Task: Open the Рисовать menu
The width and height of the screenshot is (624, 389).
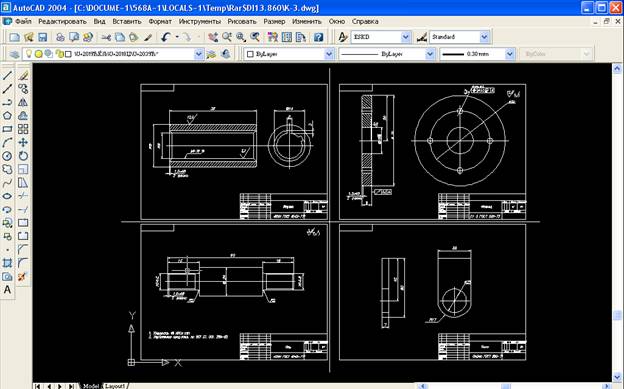Action: coord(242,22)
